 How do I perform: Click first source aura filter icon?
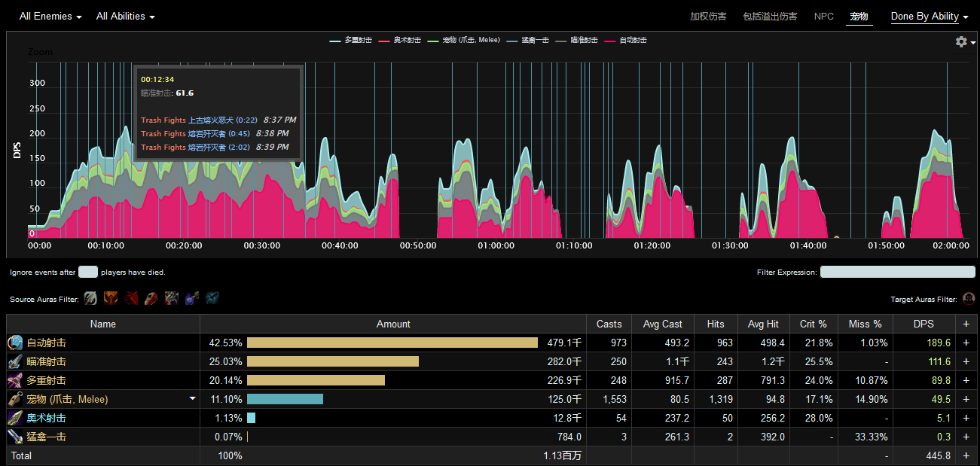(x=90, y=299)
